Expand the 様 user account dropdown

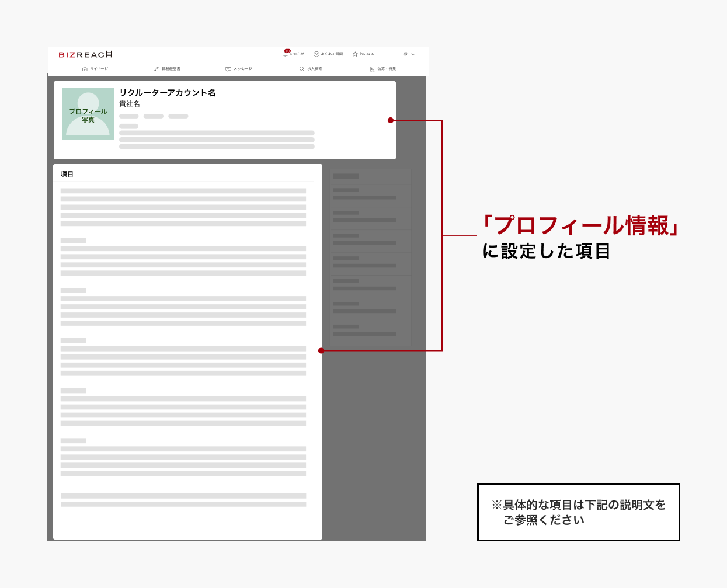(x=409, y=54)
